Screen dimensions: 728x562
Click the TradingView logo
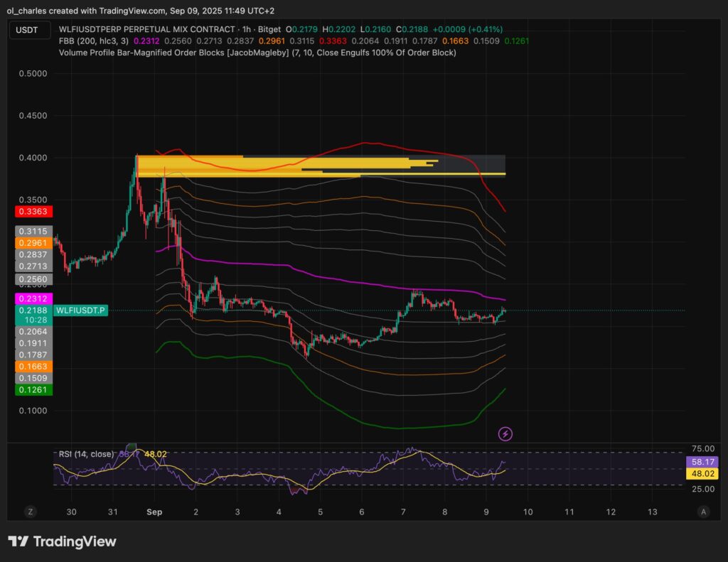[x=62, y=541]
